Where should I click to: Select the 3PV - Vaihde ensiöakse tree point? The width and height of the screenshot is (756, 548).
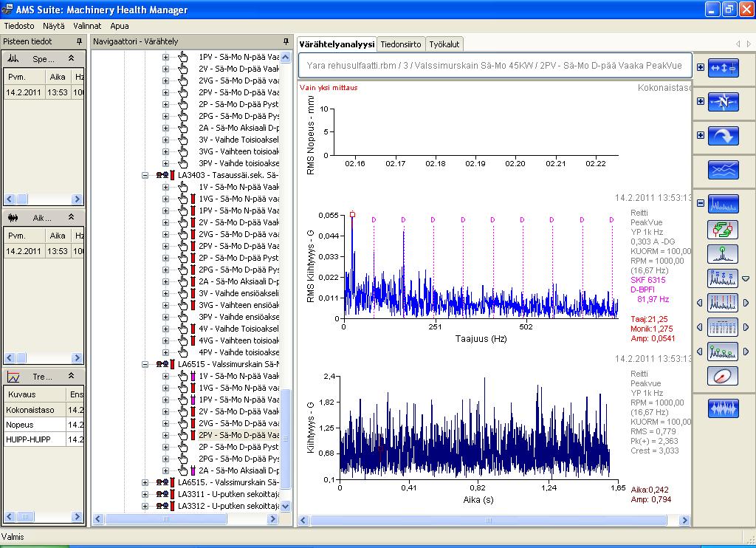click(238, 317)
